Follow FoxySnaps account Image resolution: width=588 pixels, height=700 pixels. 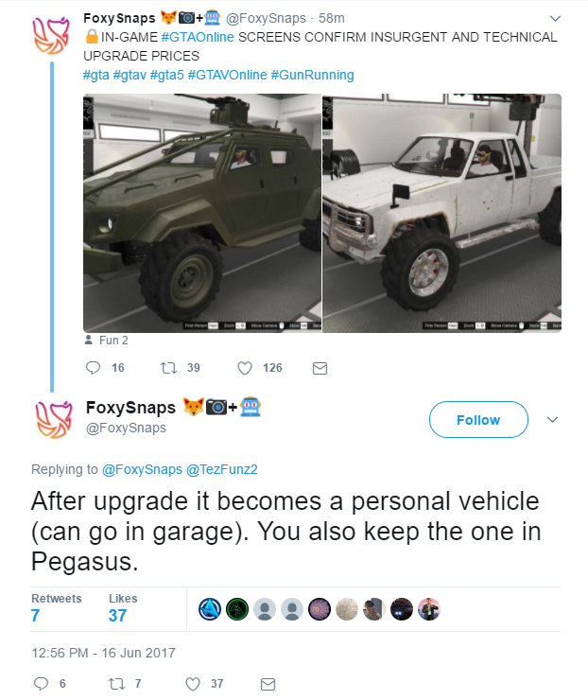click(478, 420)
